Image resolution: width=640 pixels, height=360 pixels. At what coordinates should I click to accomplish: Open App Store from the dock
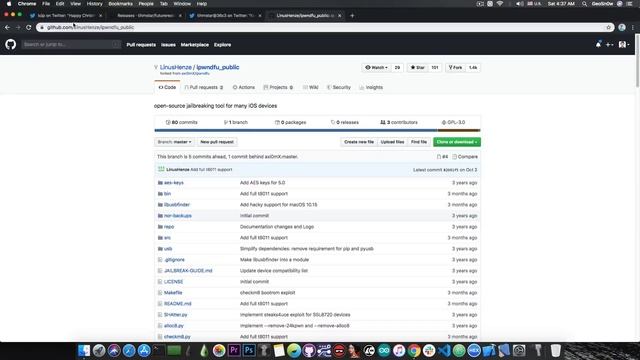(x=144, y=351)
